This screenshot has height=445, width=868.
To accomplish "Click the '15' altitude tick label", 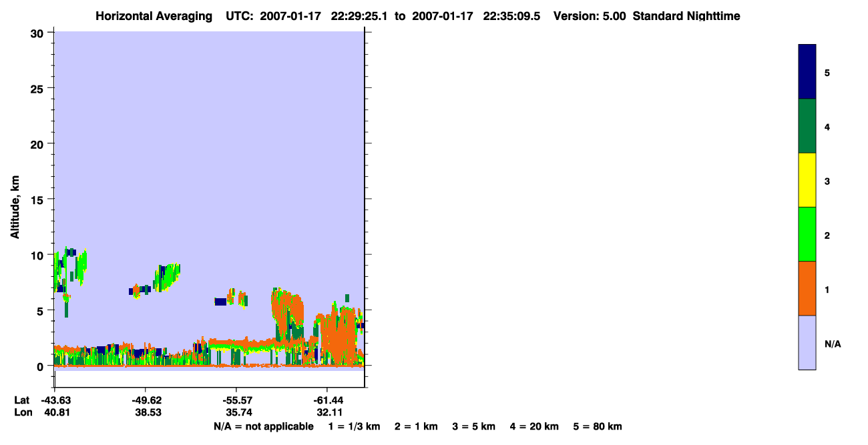I will click(37, 199).
